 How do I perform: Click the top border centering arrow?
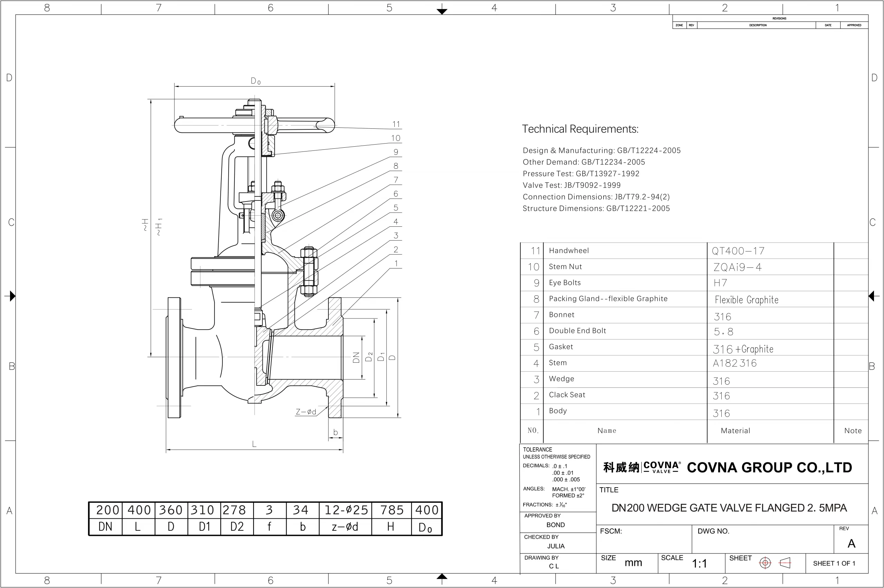(442, 11)
